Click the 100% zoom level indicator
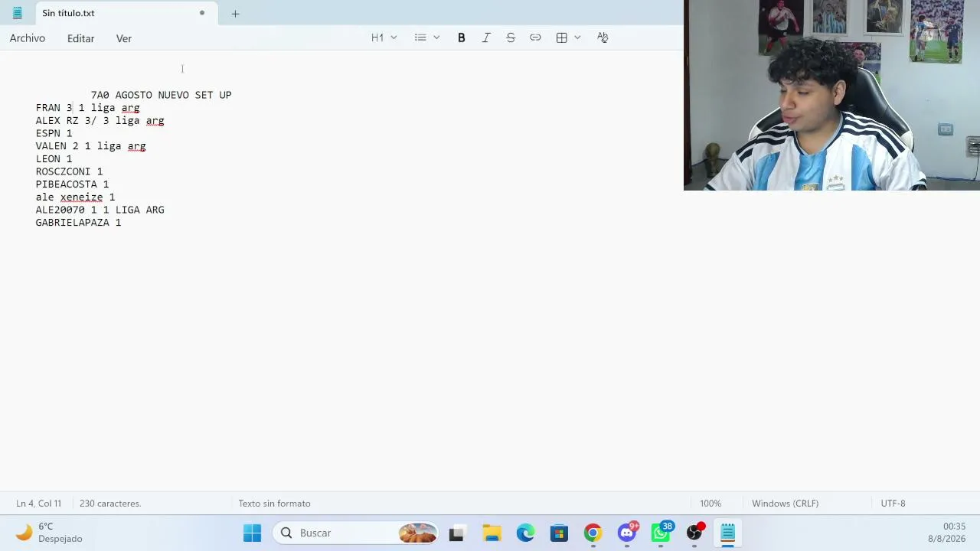The image size is (980, 551). coord(710,504)
